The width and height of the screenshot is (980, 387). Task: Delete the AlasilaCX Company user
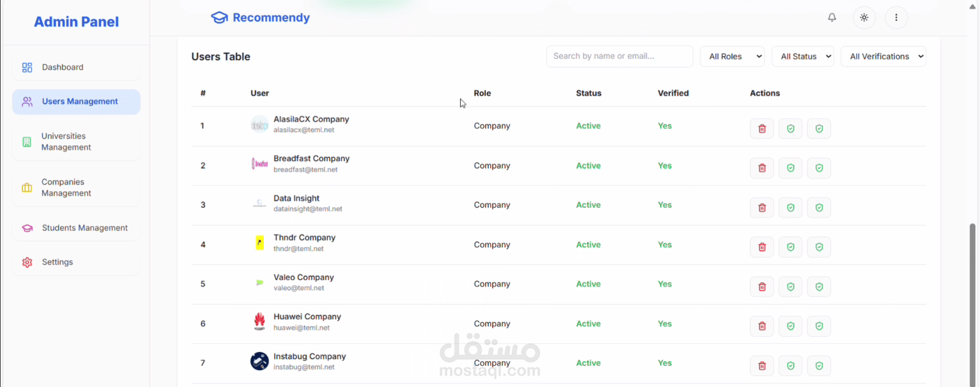click(761, 129)
